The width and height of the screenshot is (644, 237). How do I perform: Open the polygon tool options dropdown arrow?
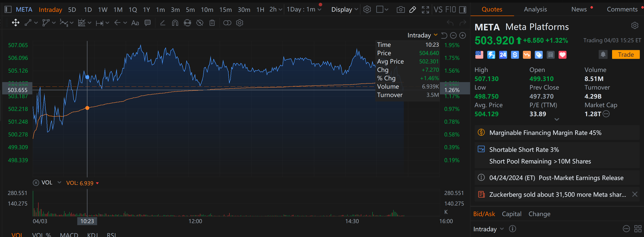tap(54, 23)
